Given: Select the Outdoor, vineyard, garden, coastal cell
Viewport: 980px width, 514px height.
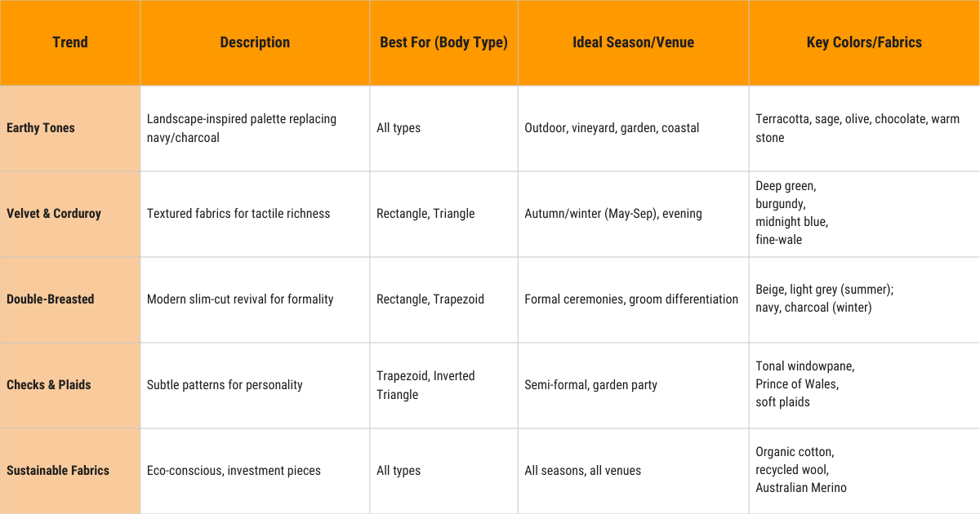Looking at the screenshot, I should coord(612,128).
